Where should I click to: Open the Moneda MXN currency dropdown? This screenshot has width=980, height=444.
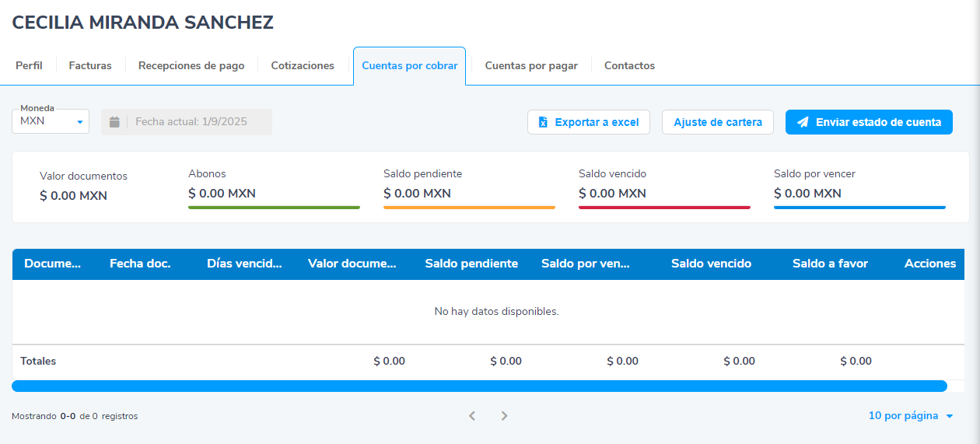click(51, 122)
